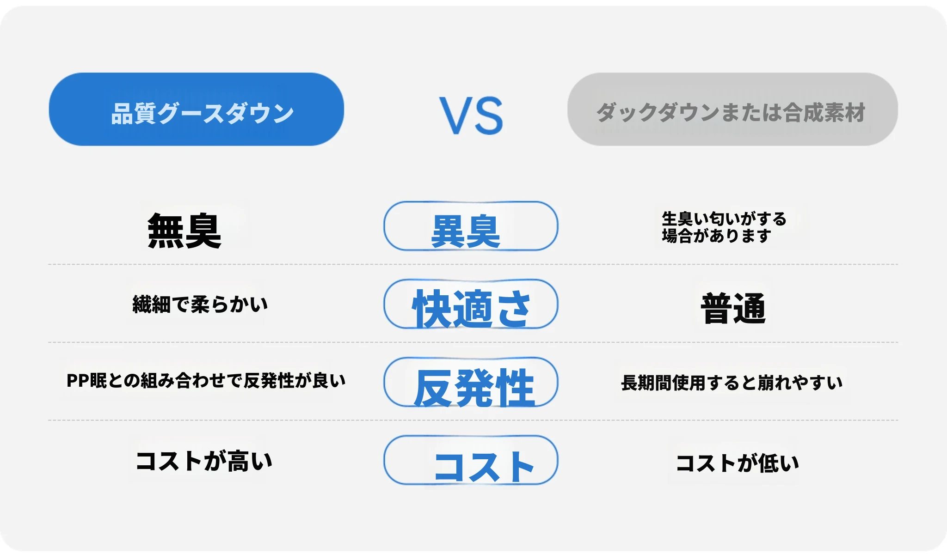Screen dimensions: 947x560
Task: Click the 場合があります text line
Action: 716,236
